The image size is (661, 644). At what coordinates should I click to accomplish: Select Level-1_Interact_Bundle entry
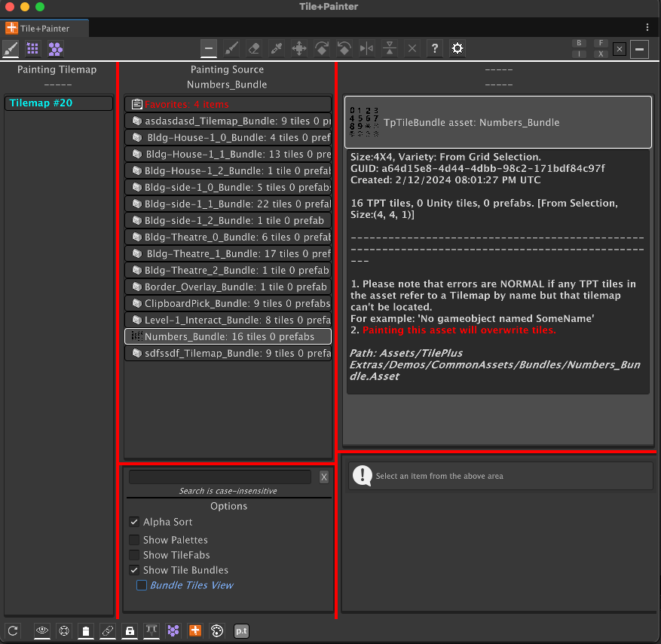coord(228,320)
